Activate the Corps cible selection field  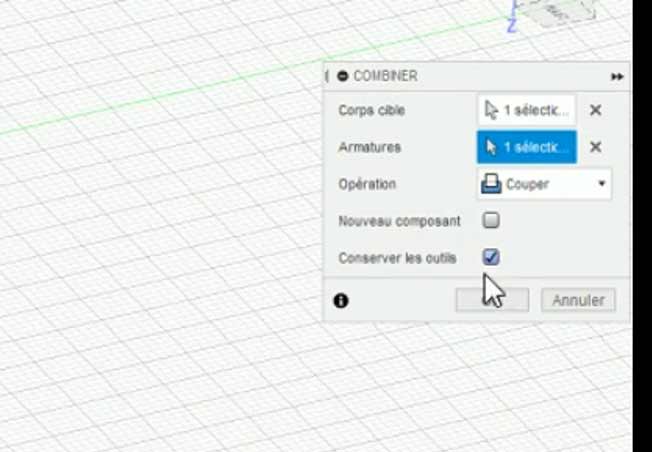527,111
